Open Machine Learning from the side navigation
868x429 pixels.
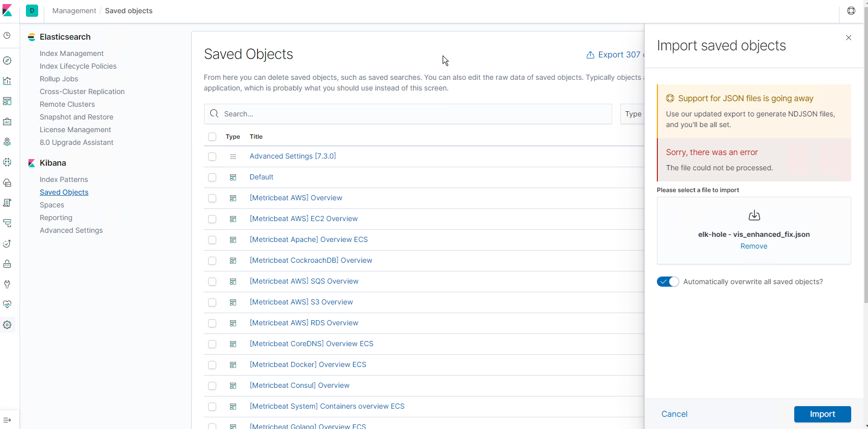7,162
